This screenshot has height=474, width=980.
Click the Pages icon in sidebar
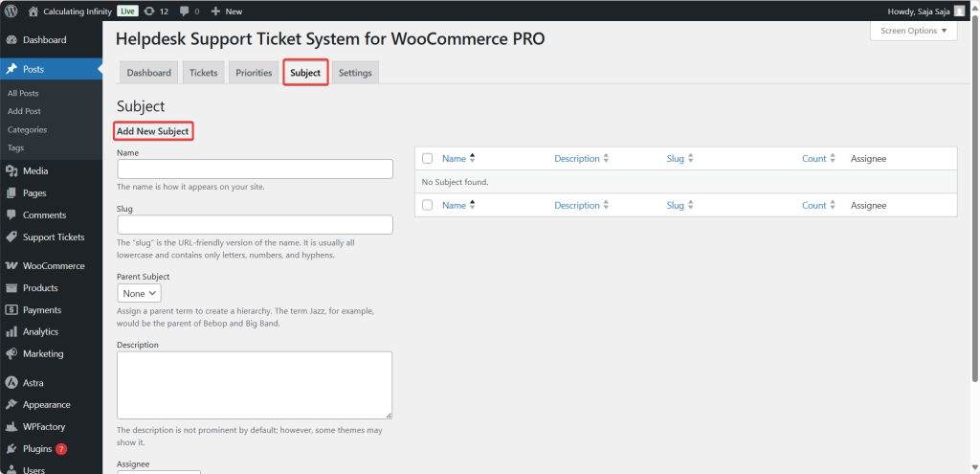click(11, 193)
